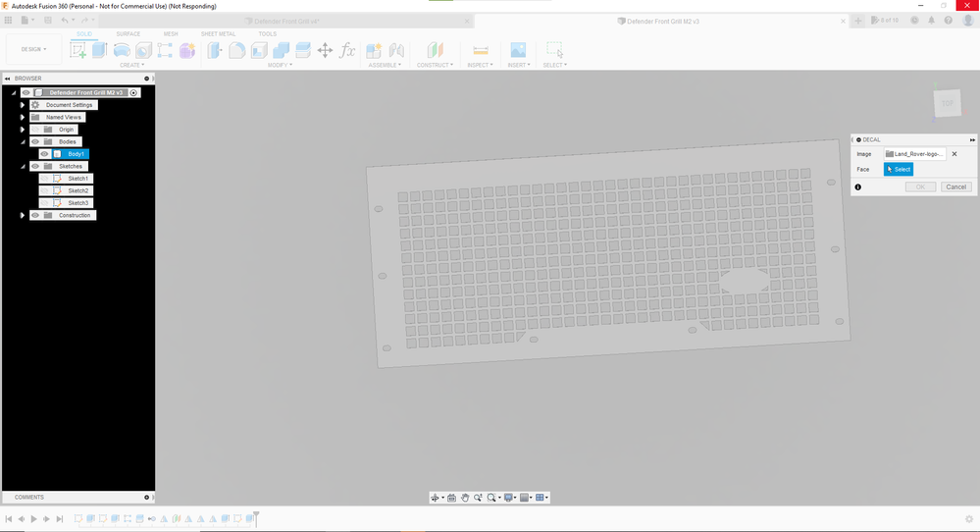The height and width of the screenshot is (532, 980).
Task: Select the Create Sketch tool
Action: [78, 51]
